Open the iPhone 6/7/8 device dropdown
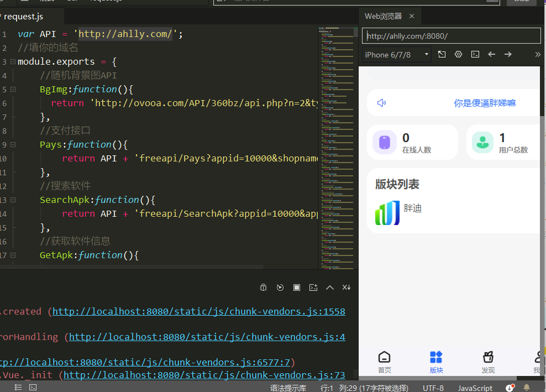 pos(396,54)
